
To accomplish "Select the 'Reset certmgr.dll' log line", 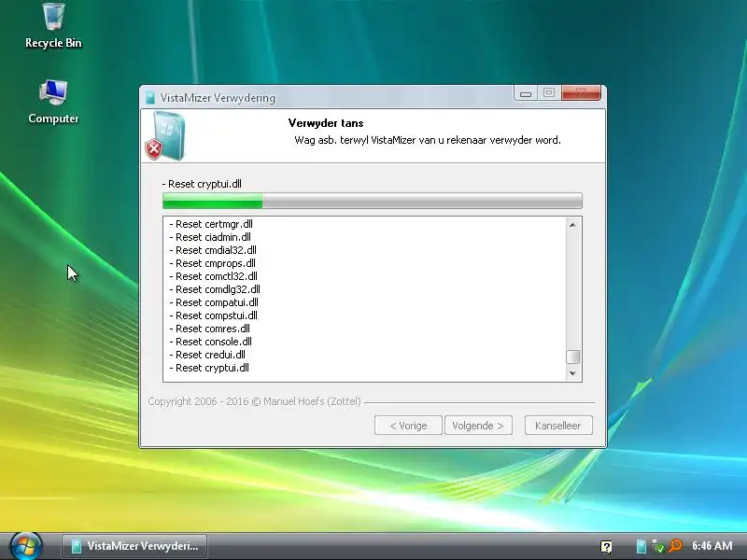I will pyautogui.click(x=211, y=224).
